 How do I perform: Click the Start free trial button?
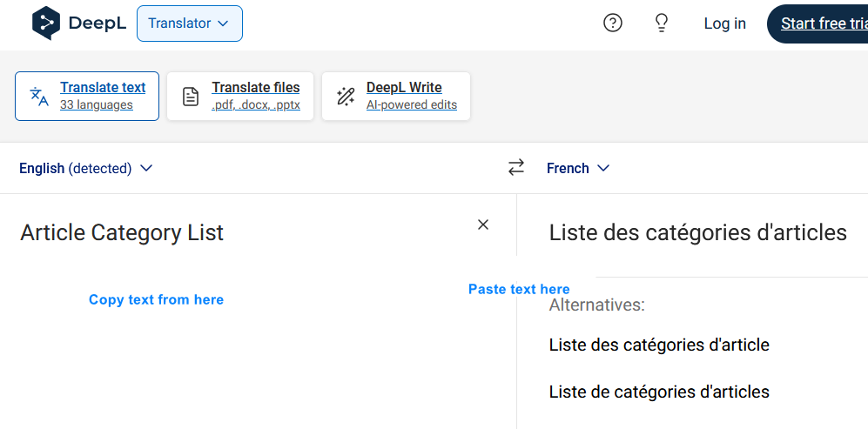pyautogui.click(x=818, y=23)
